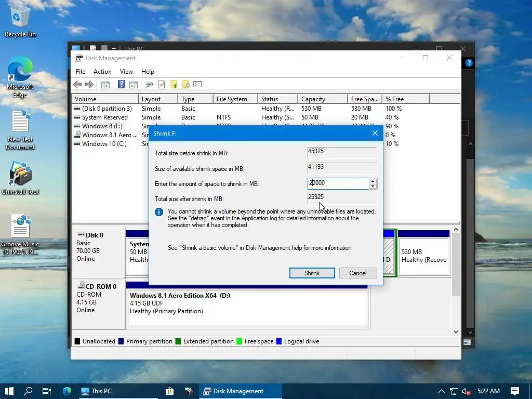Switch to This PC taskbar button
Viewport: 532px width, 399px height.
(117, 391)
